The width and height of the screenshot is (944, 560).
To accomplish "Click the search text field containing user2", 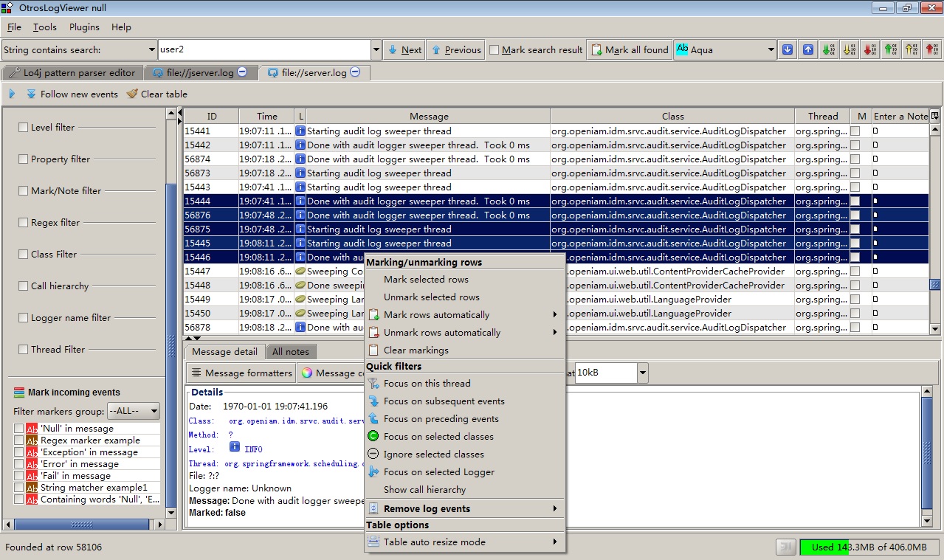I will tap(263, 50).
